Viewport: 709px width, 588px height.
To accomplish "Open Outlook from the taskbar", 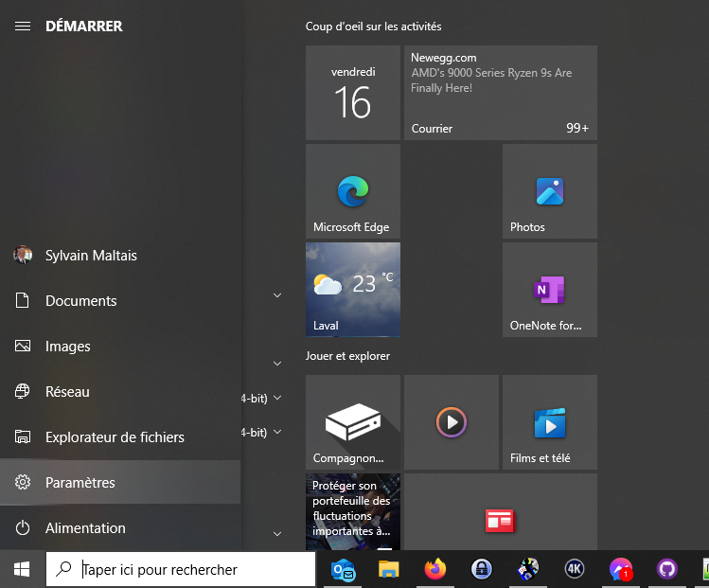I will pyautogui.click(x=343, y=569).
